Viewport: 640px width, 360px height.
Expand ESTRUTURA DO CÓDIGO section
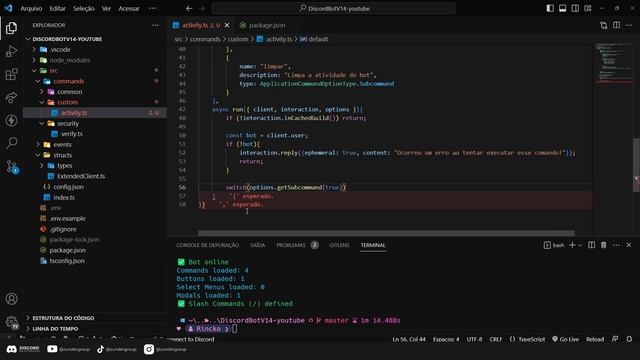[63, 318]
